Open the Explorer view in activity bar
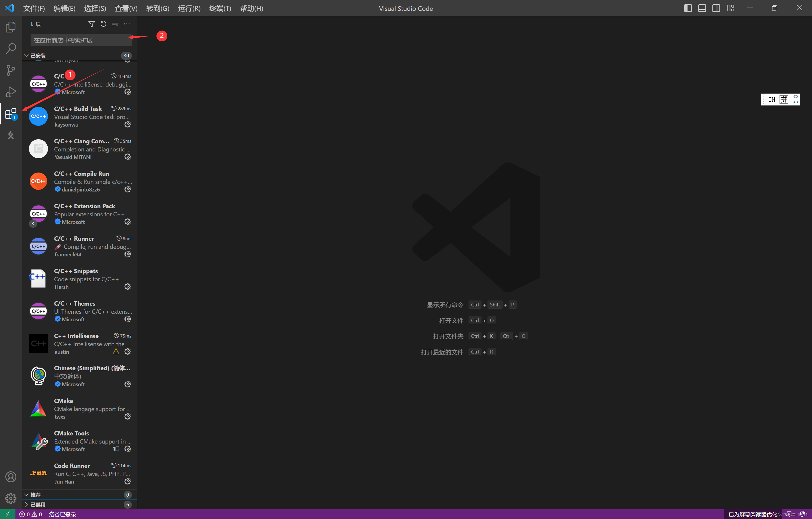Viewport: 812px width, 519px height. (11, 27)
